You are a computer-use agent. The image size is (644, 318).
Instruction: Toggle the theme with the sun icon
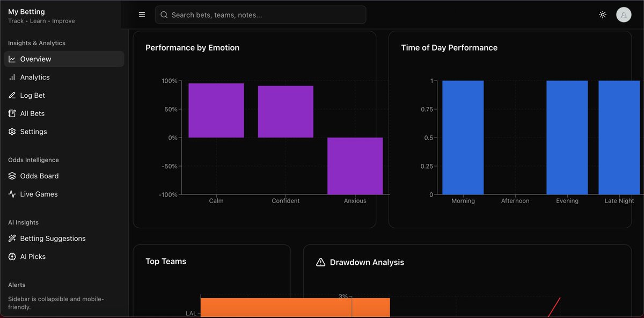coord(603,15)
